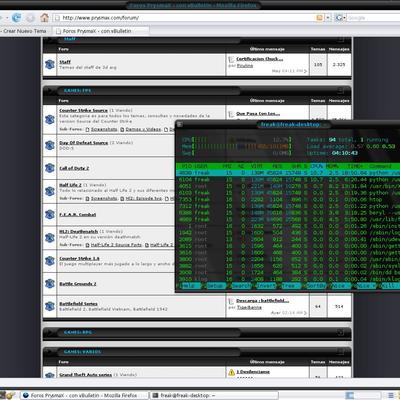Open the Google search engine selector
The height and width of the screenshot is (400, 400).
pos(340,18)
